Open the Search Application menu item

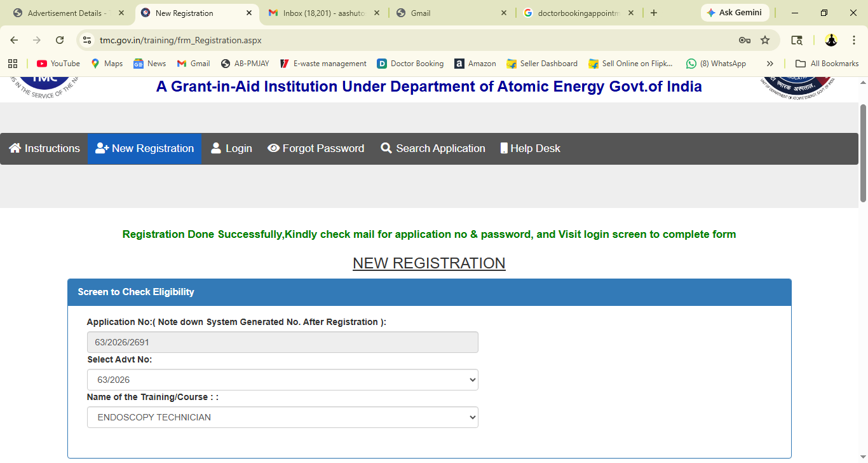433,148
